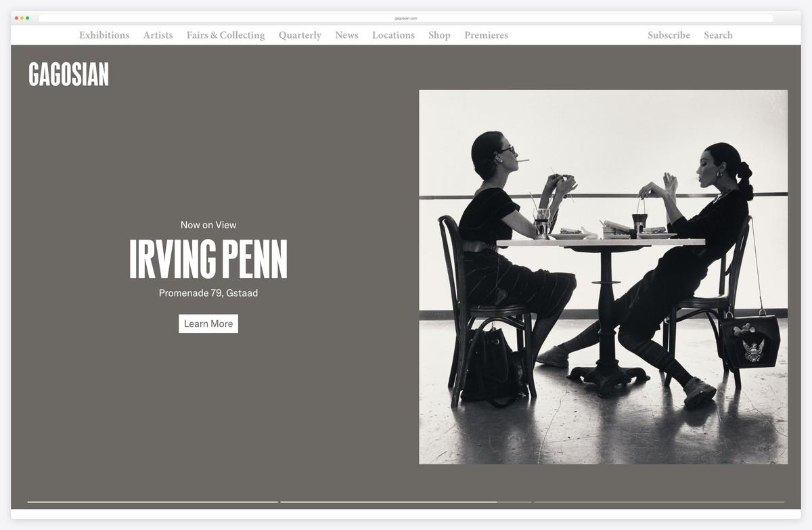View the Irving Penn exhibition photo
This screenshot has width=812, height=530.
(x=604, y=276)
